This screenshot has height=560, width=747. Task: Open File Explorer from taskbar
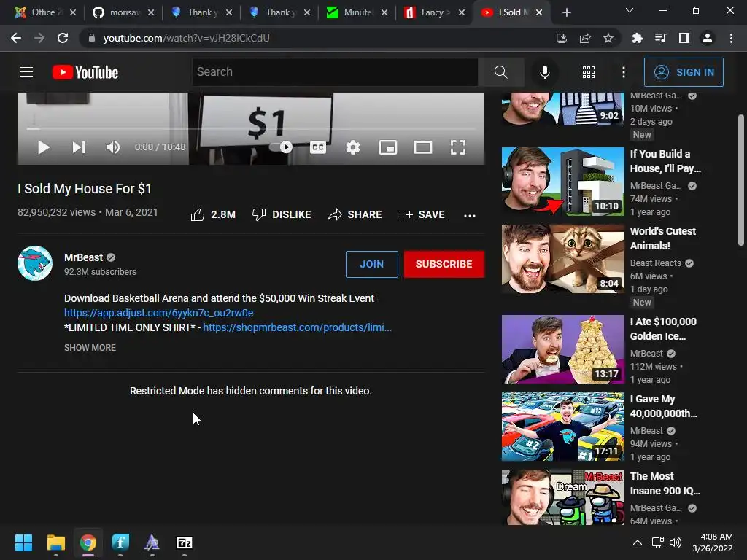point(55,542)
